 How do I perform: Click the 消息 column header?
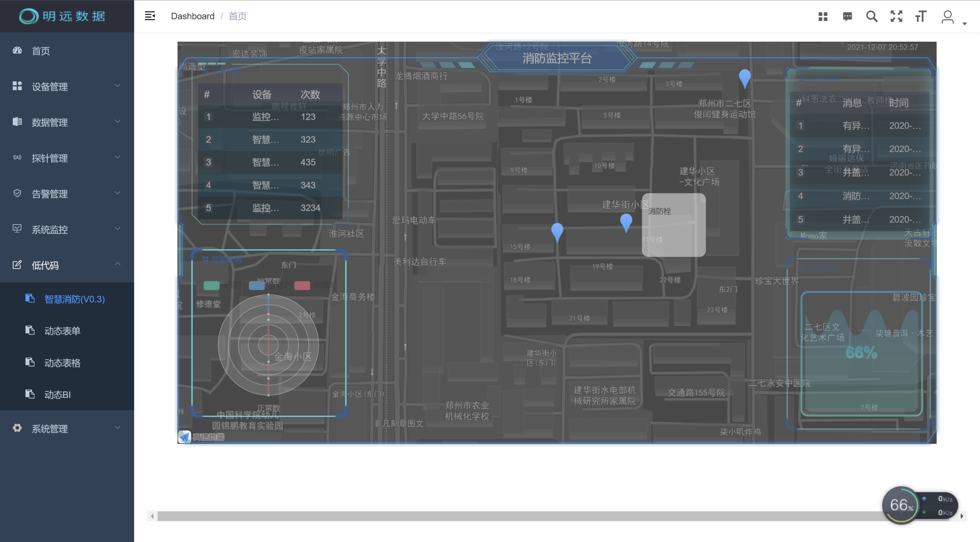852,103
